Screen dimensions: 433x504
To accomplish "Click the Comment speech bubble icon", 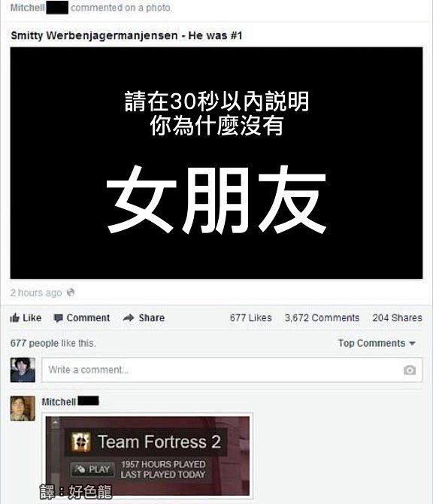I will click(x=58, y=318).
